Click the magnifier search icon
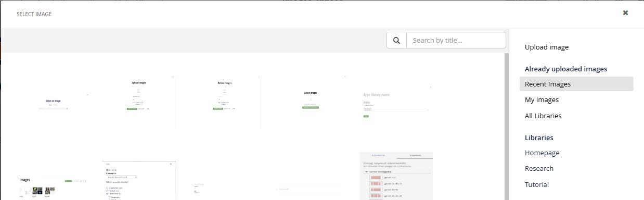Image resolution: width=644 pixels, height=200 pixels. point(396,40)
